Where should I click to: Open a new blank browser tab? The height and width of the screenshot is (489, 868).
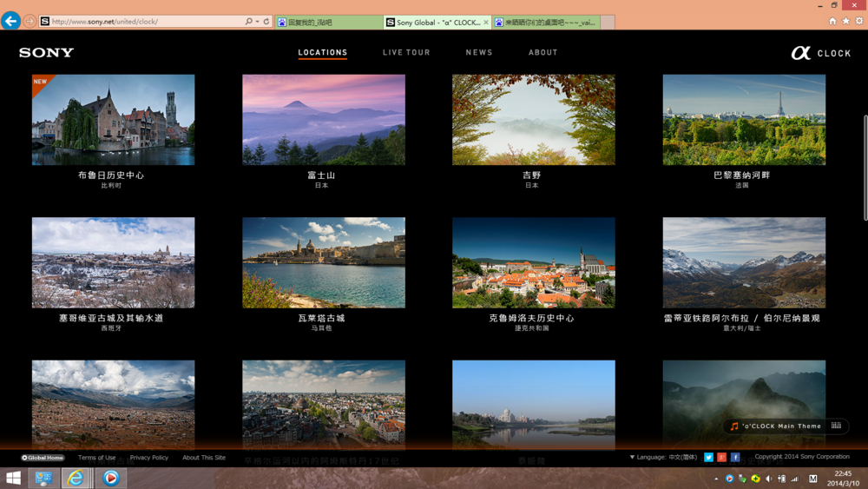(608, 23)
